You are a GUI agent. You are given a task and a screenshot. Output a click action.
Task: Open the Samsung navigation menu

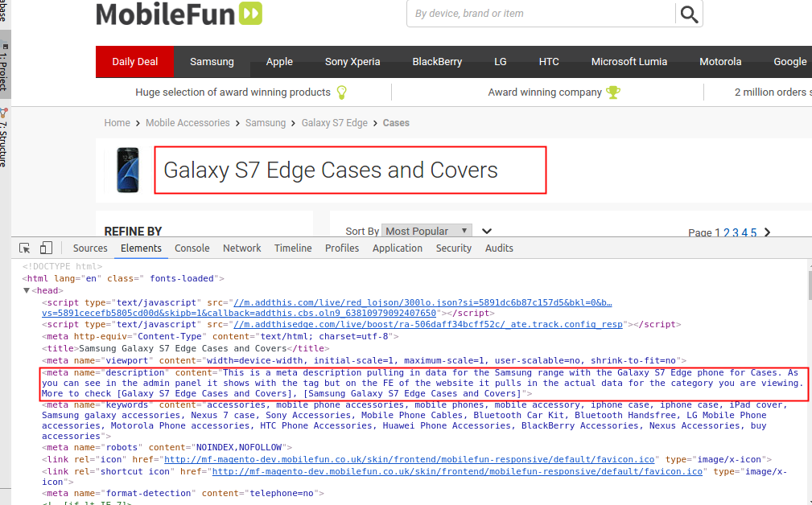coord(212,62)
